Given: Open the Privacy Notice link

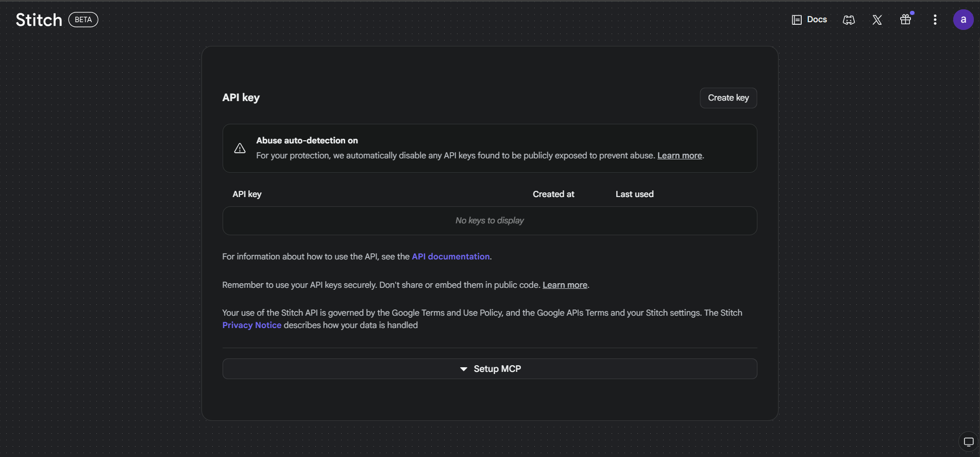Looking at the screenshot, I should pyautogui.click(x=251, y=325).
